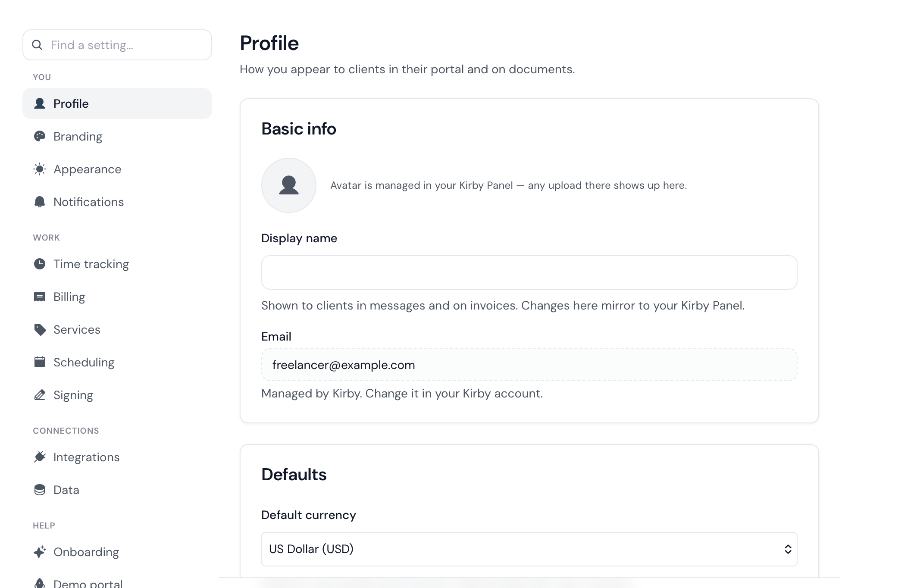The width and height of the screenshot is (914, 588).
Task: Open the Default currency dropdown
Action: coord(529,549)
